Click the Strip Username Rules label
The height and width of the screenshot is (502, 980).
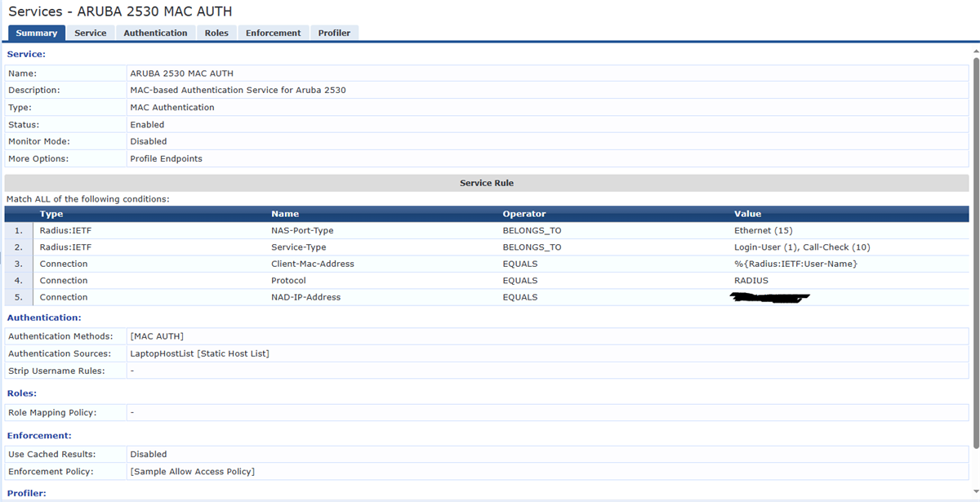(56, 371)
